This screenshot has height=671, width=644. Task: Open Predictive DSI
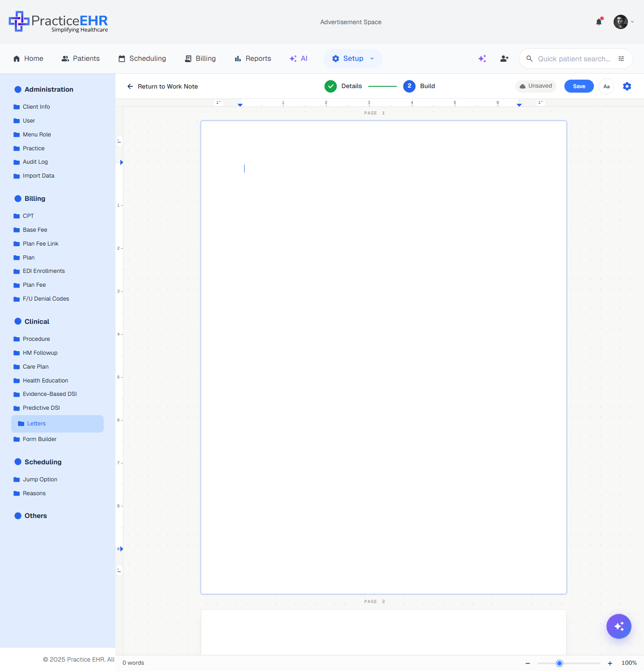41,408
